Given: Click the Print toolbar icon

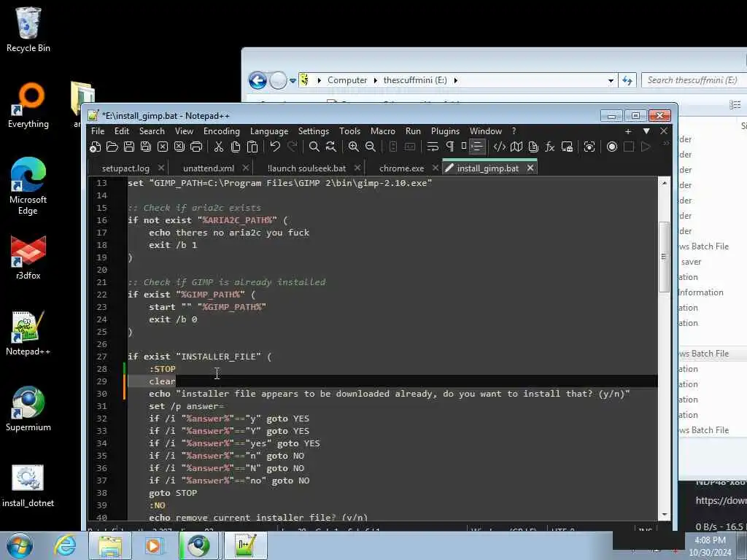Looking at the screenshot, I should 196,147.
